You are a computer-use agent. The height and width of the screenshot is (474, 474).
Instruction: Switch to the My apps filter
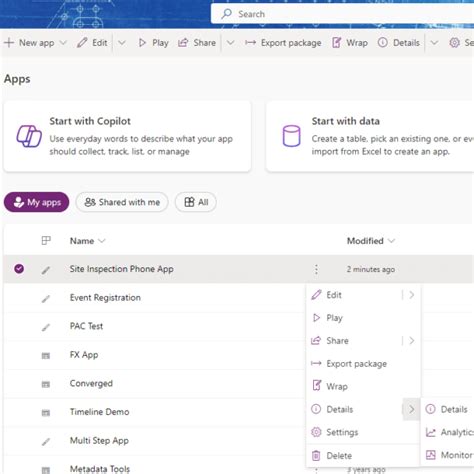(x=37, y=202)
